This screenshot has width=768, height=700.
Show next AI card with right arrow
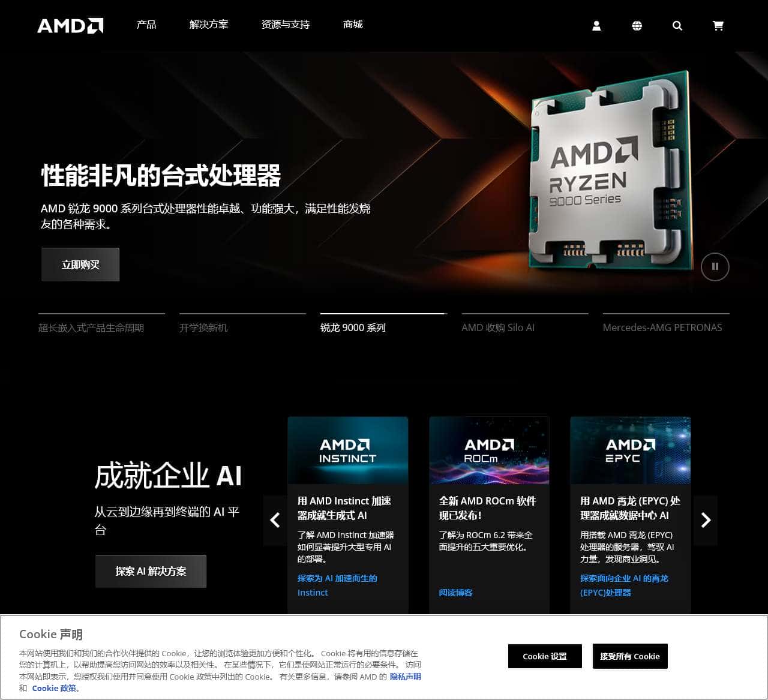[706, 520]
